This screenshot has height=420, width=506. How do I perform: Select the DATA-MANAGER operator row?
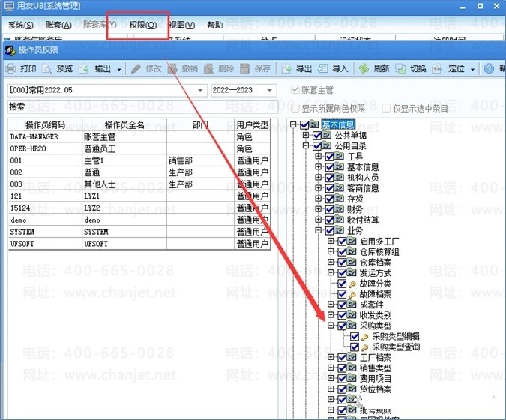139,137
